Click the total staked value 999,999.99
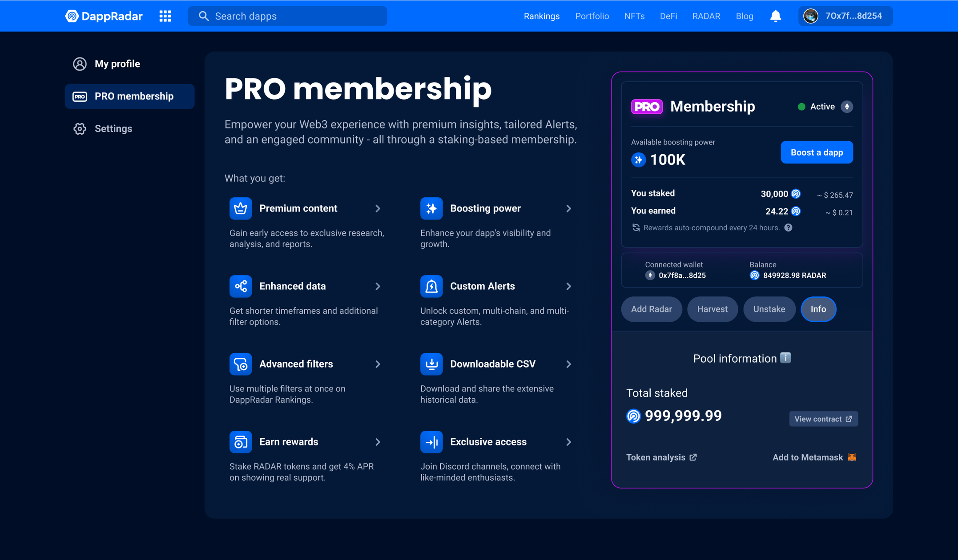Screen dimensions: 958x560 point(683,416)
